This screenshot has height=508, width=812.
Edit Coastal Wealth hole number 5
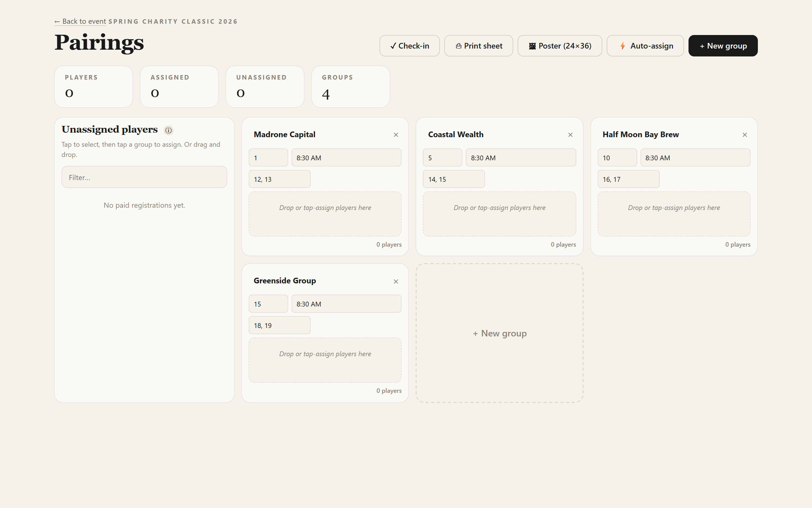tap(443, 157)
